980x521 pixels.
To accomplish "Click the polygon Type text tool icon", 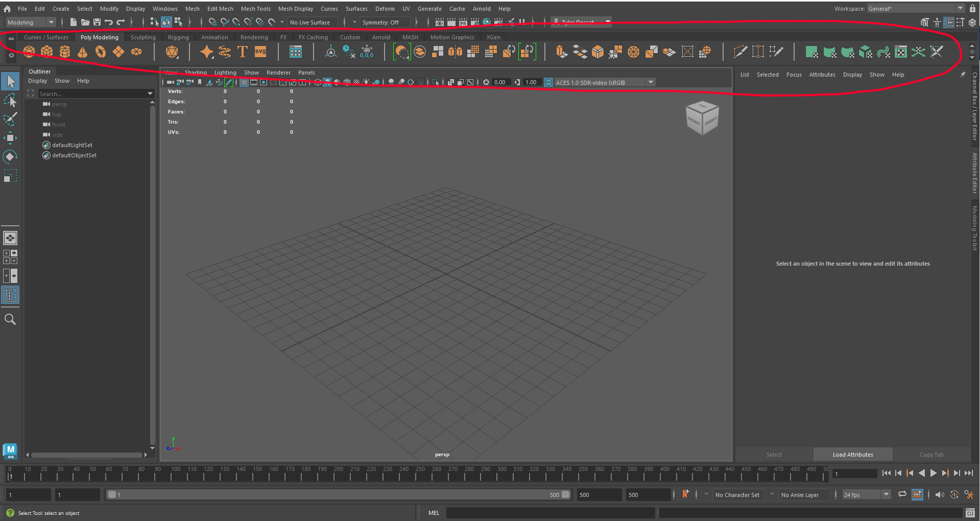I will [x=243, y=52].
